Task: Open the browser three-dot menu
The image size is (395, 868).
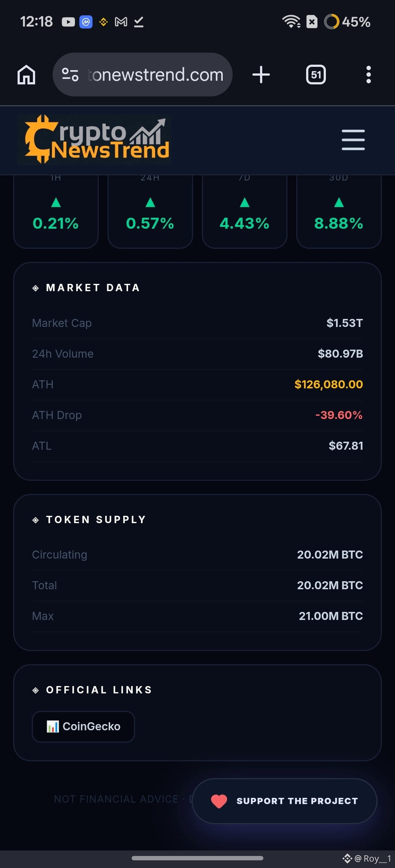Action: pyautogui.click(x=369, y=75)
